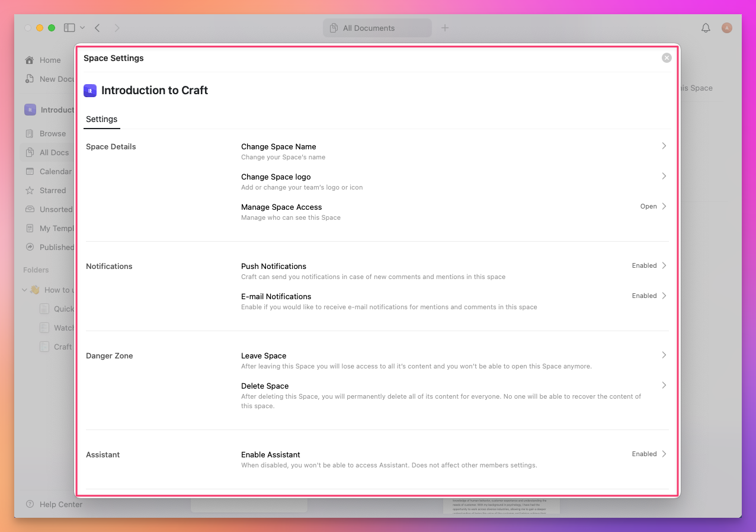Expand the Manage Space Access chevron
756x532 pixels.
664,206
